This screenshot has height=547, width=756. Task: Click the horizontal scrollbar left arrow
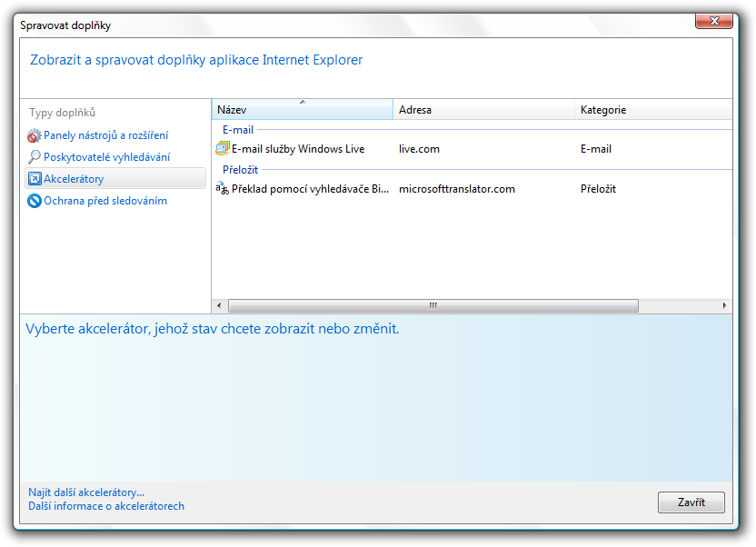pyautogui.click(x=219, y=305)
